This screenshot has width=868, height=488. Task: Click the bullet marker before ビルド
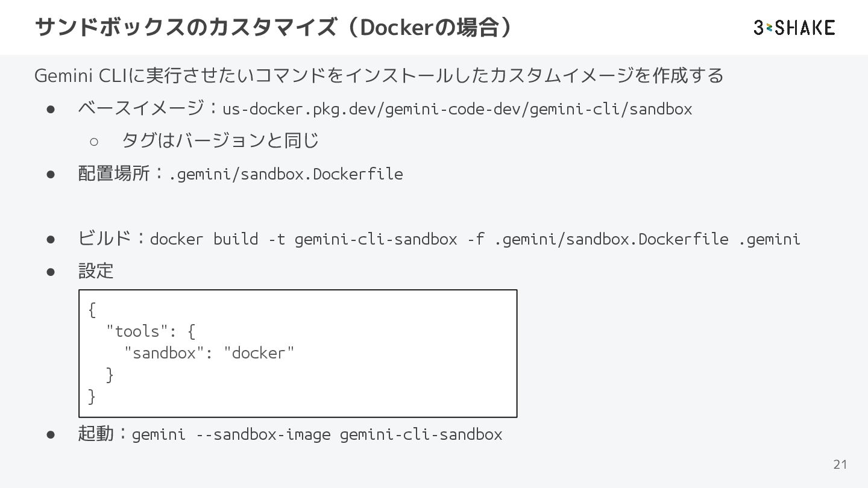coord(51,239)
